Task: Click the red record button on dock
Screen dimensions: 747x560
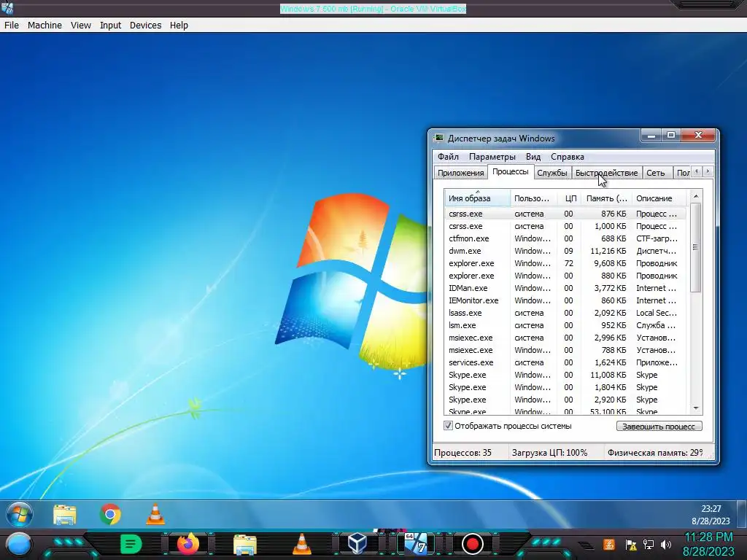Action: coord(473,544)
